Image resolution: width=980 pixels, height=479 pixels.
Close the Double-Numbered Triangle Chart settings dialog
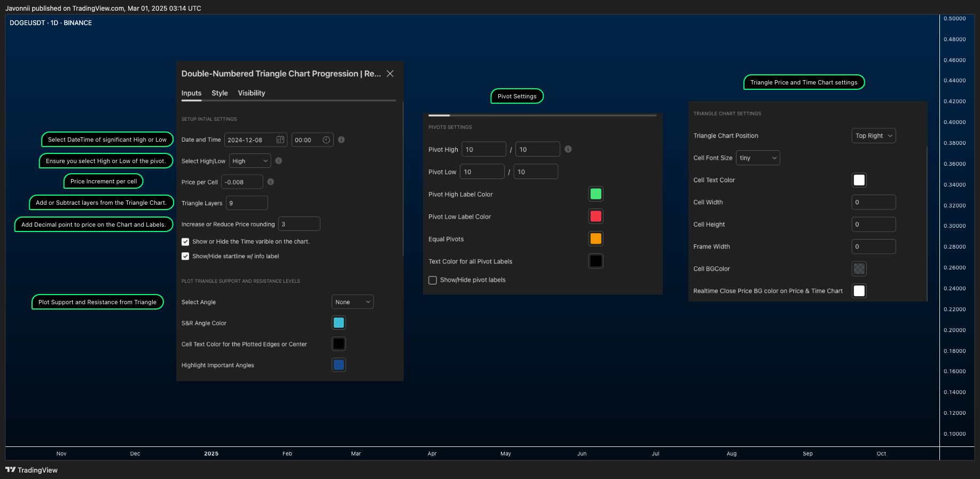pos(390,74)
